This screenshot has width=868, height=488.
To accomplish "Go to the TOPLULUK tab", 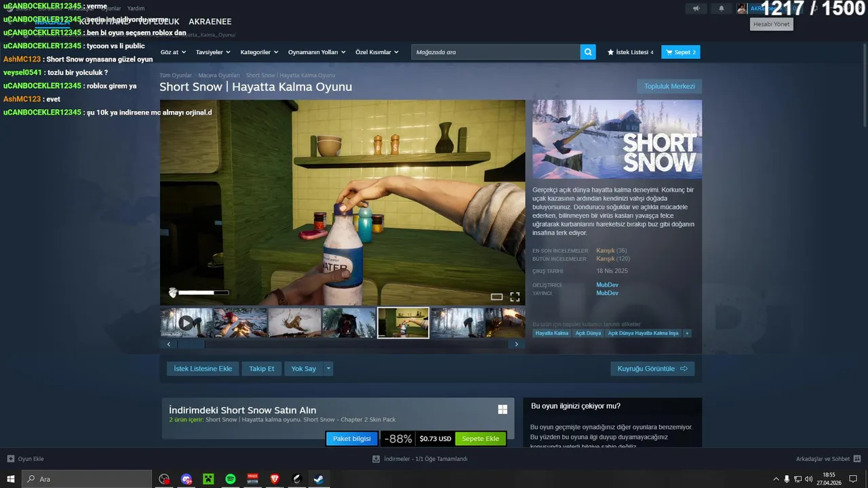I will click(x=159, y=22).
